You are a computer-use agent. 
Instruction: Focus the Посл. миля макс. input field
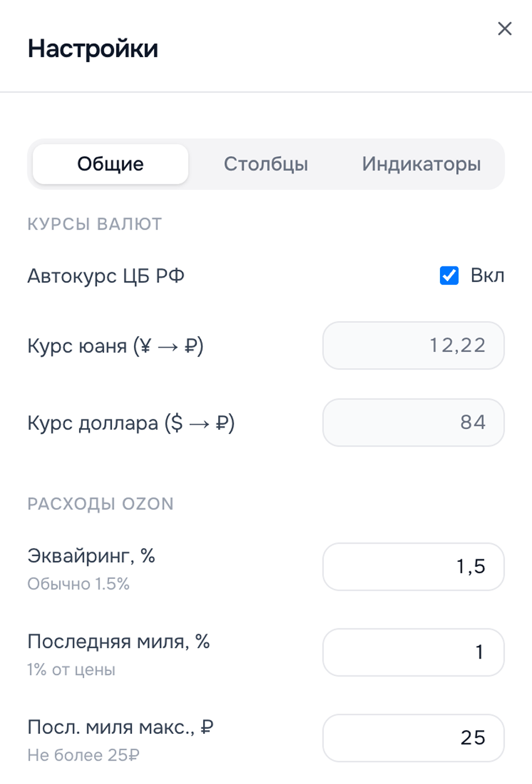[413, 738]
